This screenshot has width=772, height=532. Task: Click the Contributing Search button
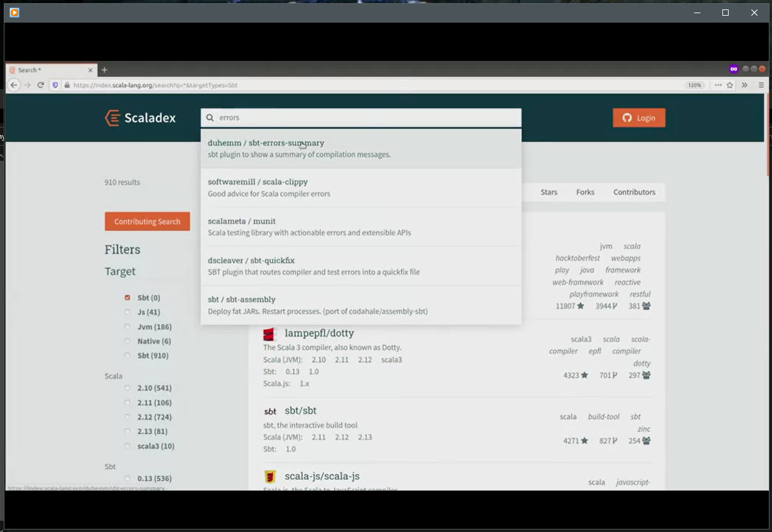click(x=147, y=221)
